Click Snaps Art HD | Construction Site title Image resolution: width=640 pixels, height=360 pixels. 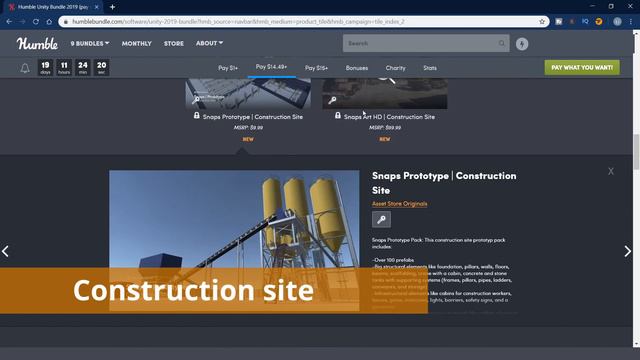tap(389, 117)
